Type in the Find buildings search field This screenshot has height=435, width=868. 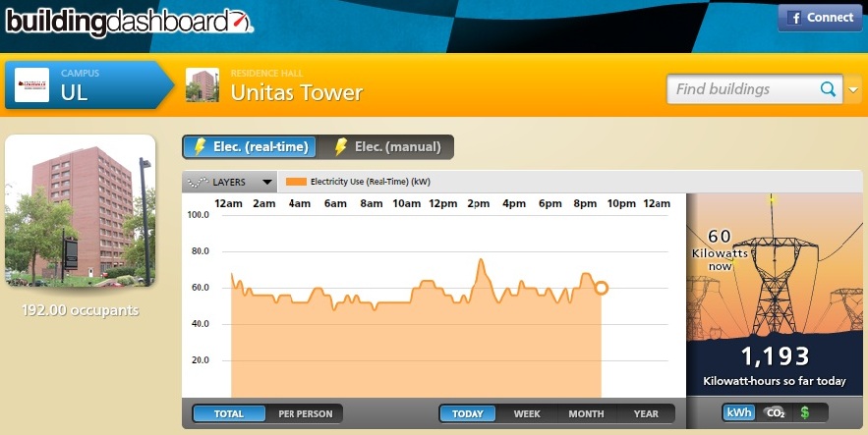pyautogui.click(x=744, y=89)
